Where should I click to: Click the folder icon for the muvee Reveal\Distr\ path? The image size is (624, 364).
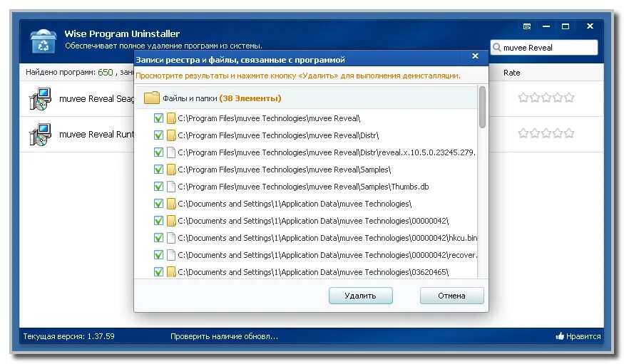171,135
